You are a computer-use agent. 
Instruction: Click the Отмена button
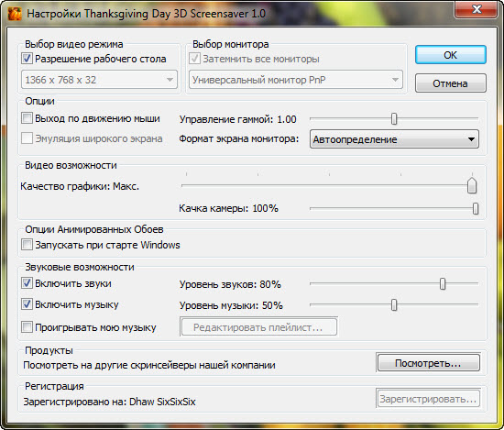450,83
